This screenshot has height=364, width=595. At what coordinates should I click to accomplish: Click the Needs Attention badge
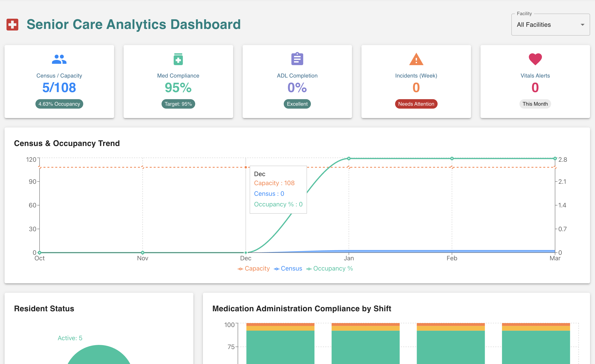[416, 104]
